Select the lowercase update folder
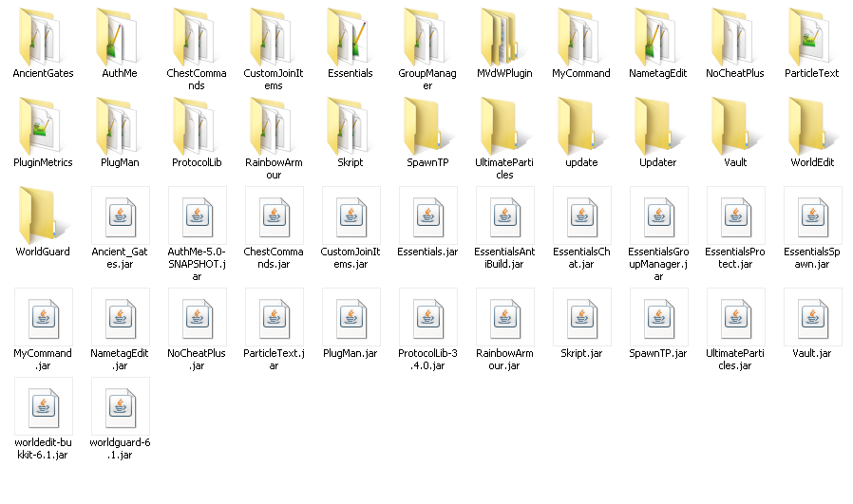 coord(581,125)
